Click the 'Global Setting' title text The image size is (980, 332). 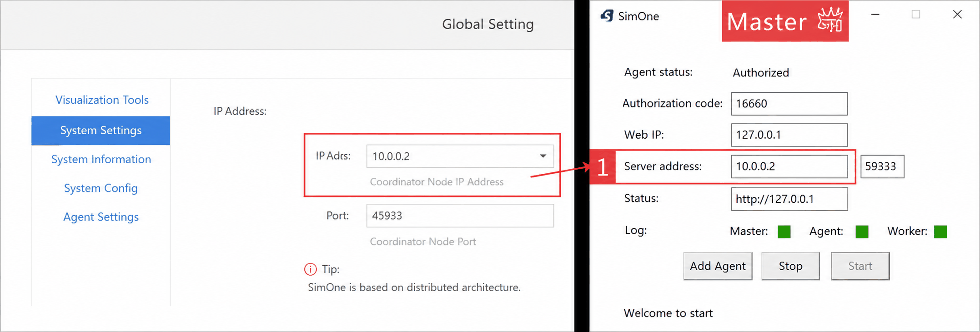click(x=488, y=24)
